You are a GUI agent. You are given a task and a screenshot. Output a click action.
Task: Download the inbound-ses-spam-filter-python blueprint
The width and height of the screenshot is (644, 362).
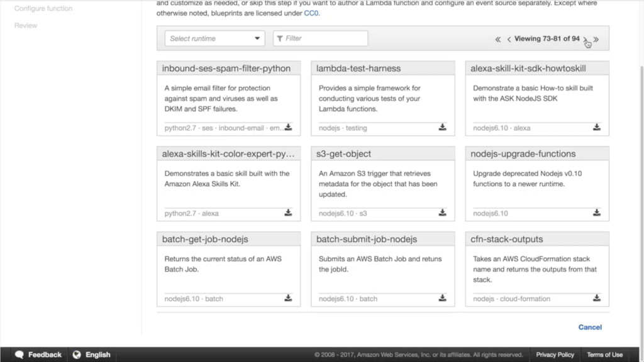288,127
